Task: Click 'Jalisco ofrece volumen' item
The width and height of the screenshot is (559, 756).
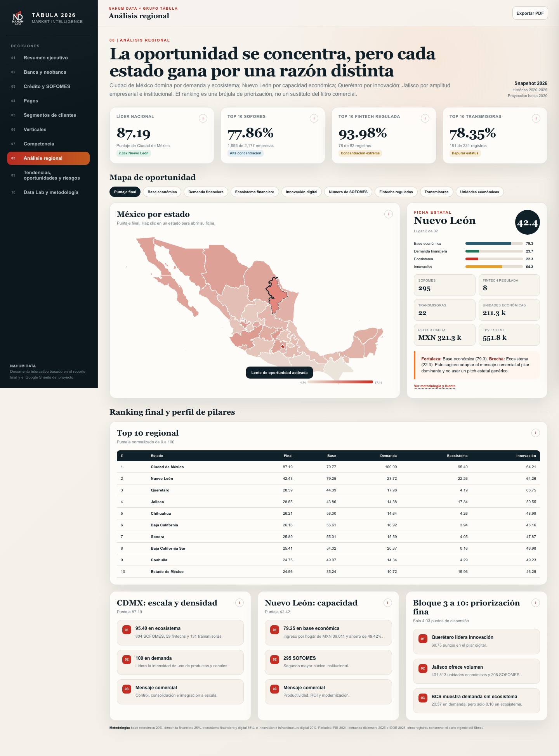Action: coord(476,671)
